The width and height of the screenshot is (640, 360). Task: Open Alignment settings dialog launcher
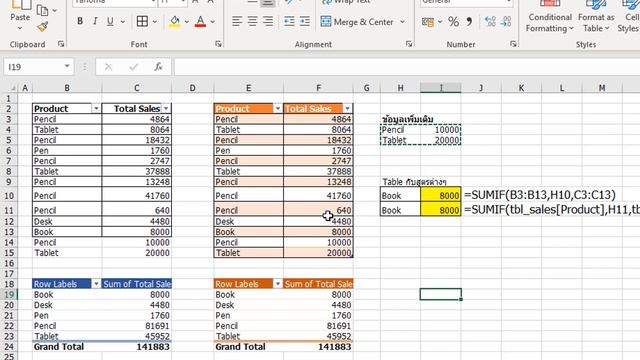pos(409,44)
